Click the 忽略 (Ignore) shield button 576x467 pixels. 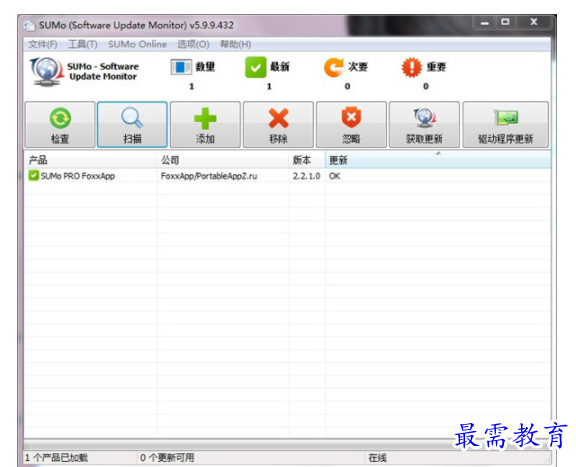pos(351,125)
